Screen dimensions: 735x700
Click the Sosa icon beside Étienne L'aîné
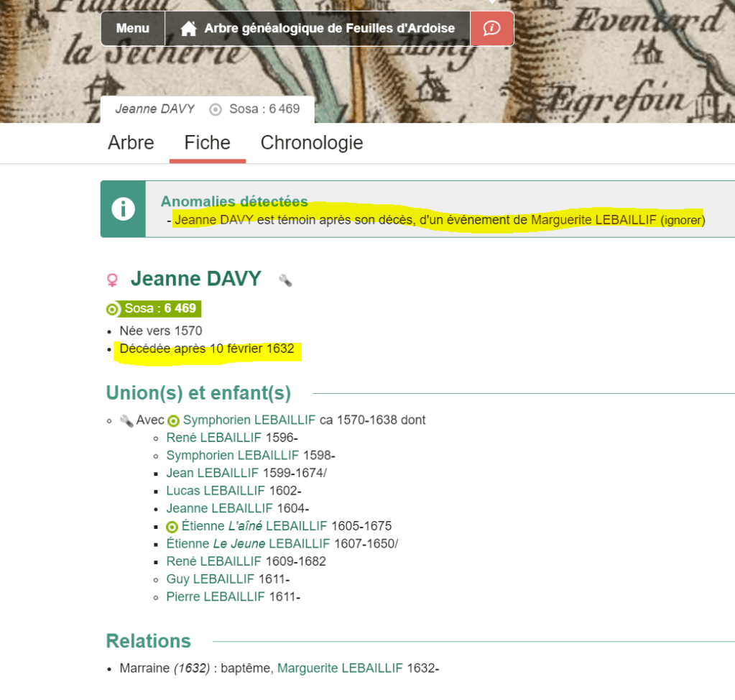click(x=172, y=527)
